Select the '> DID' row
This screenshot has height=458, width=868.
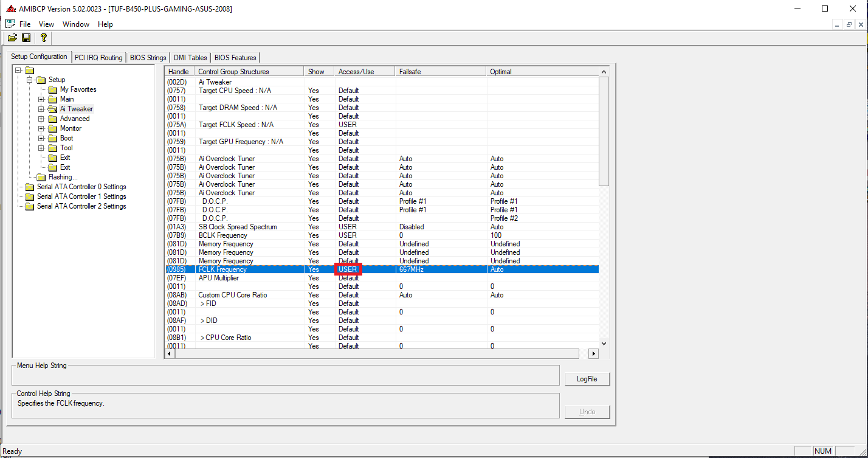tap(382, 321)
